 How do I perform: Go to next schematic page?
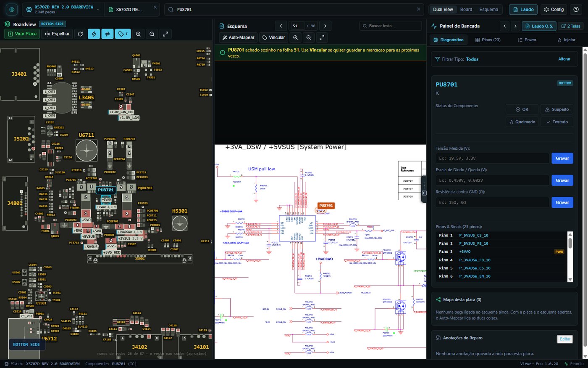tap(325, 26)
